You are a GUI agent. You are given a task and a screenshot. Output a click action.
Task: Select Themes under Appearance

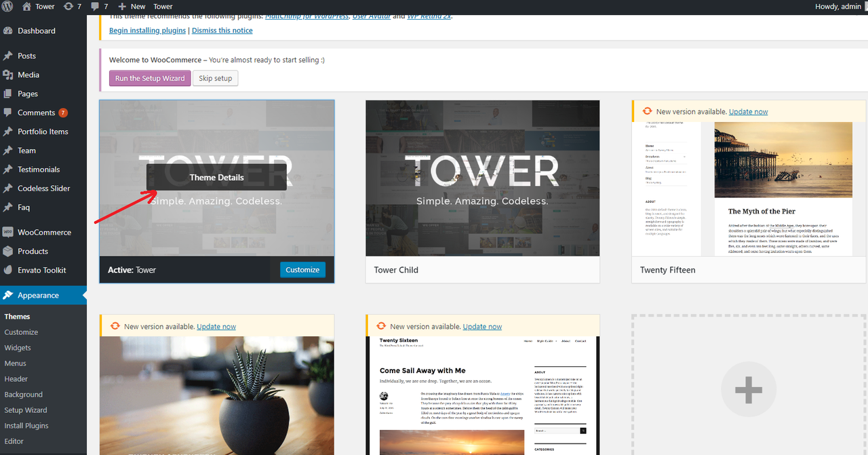(18, 317)
